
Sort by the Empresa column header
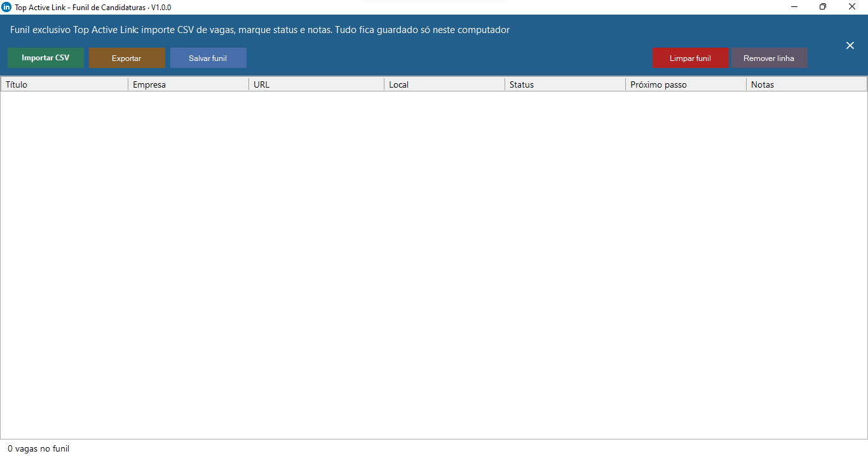point(189,84)
